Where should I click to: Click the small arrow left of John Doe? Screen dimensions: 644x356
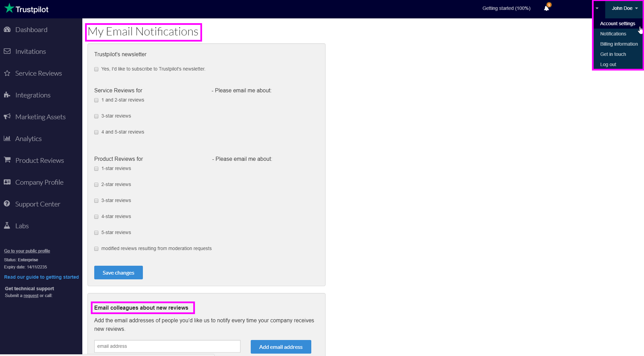[x=597, y=9]
